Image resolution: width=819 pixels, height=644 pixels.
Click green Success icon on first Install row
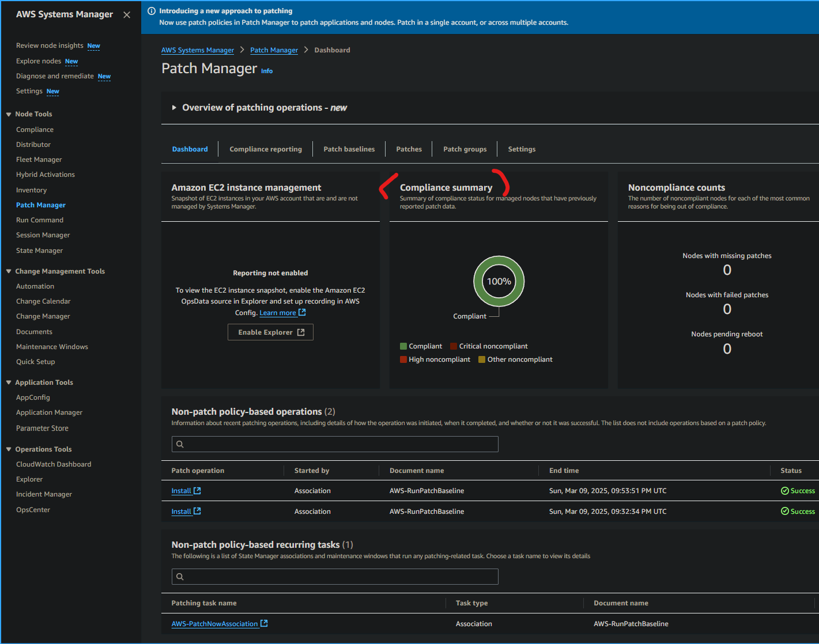pyautogui.click(x=784, y=490)
